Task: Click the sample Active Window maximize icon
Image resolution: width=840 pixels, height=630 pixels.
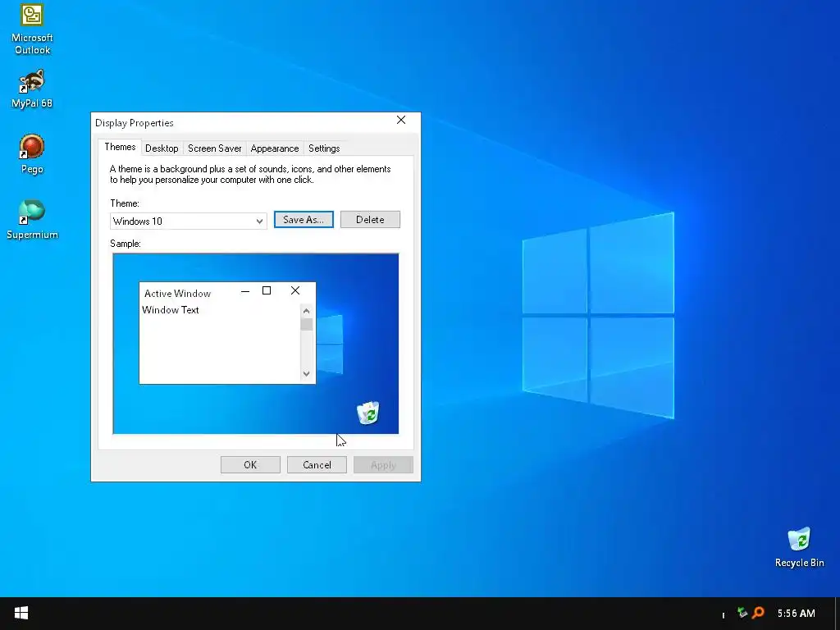Action: point(267,290)
